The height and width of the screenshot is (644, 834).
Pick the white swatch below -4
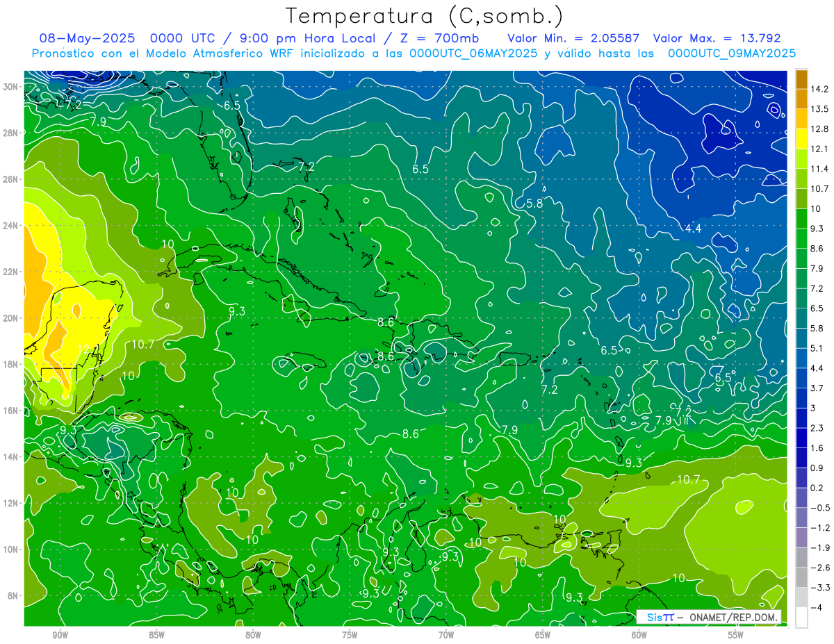801,618
